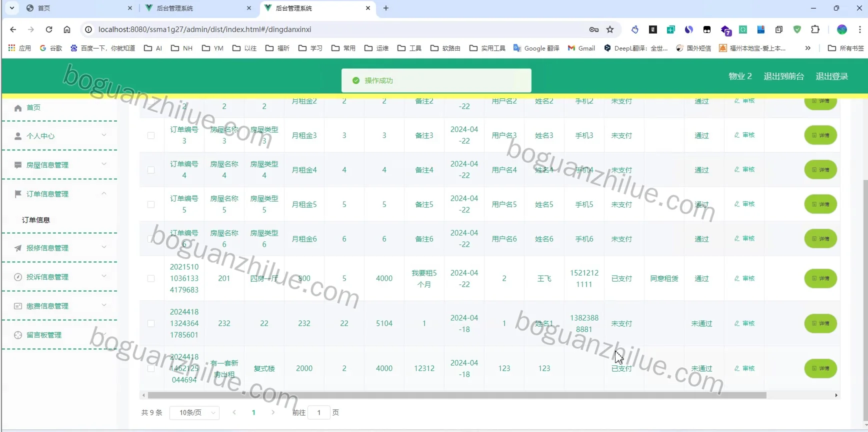868x432 pixels.
Task: Check the 订单编号6 row checkbox
Action: (x=151, y=239)
